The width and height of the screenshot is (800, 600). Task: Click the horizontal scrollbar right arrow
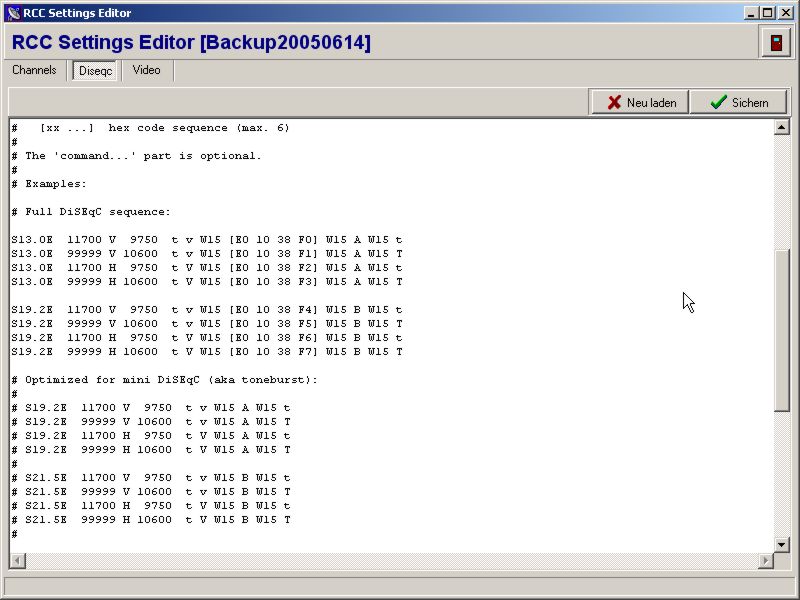pos(765,561)
